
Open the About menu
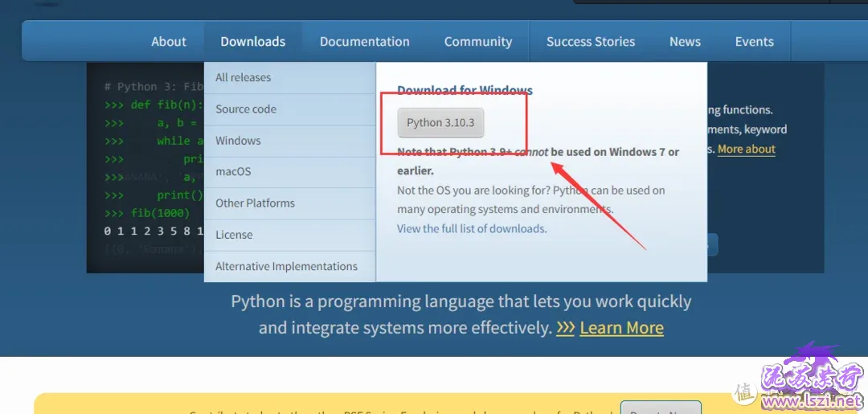click(x=169, y=42)
